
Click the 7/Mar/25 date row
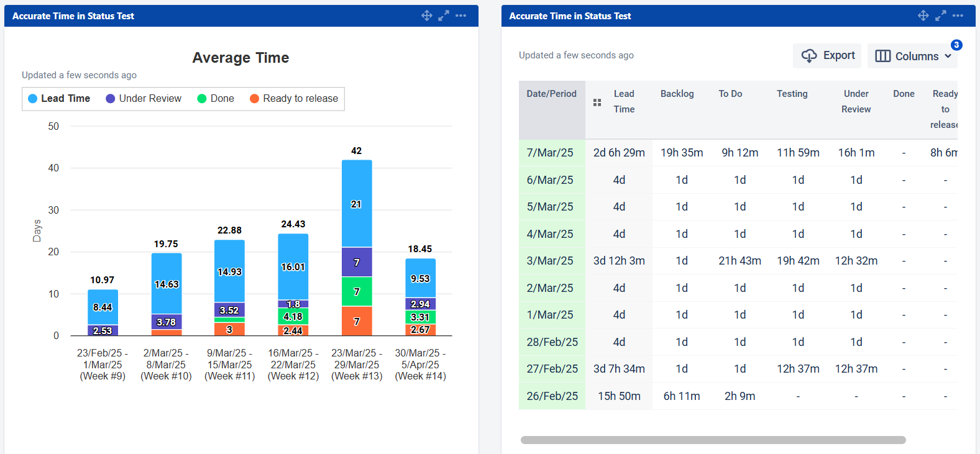tap(550, 153)
